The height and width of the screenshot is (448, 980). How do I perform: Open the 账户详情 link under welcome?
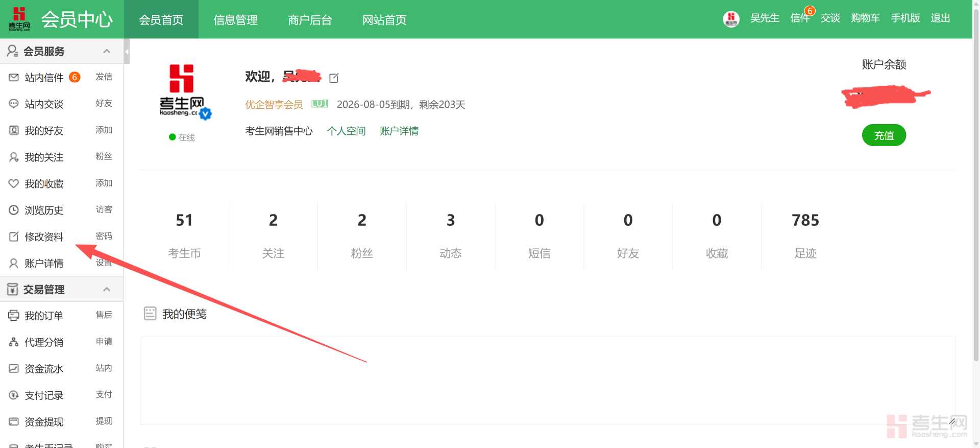tap(399, 131)
